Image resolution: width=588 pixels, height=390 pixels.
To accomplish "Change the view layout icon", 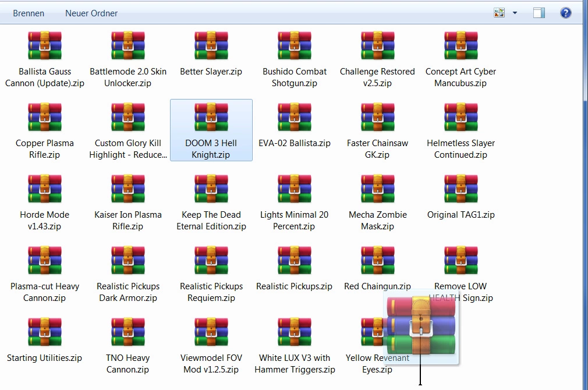I will pyautogui.click(x=499, y=13).
